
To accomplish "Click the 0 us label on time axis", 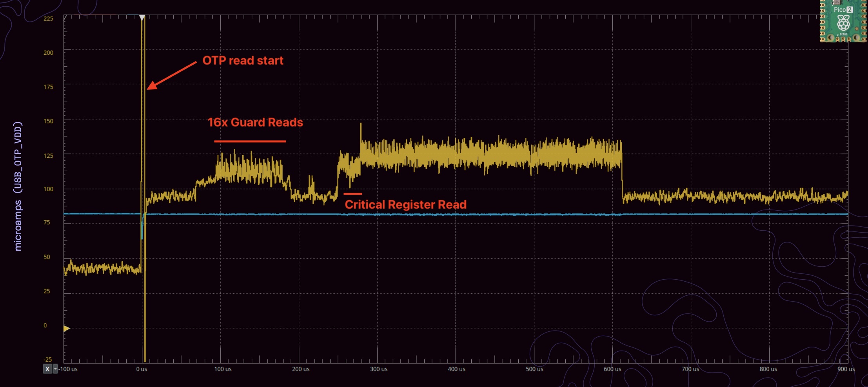I will tap(142, 369).
